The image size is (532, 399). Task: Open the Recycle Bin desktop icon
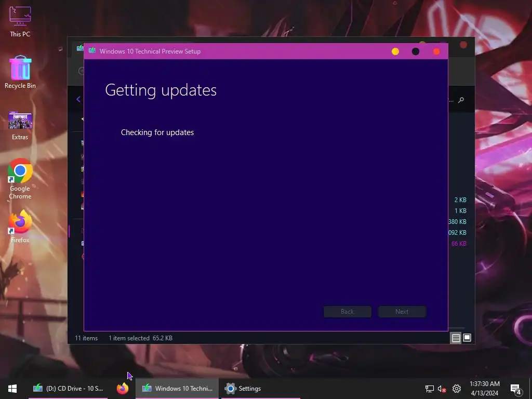coord(20,72)
